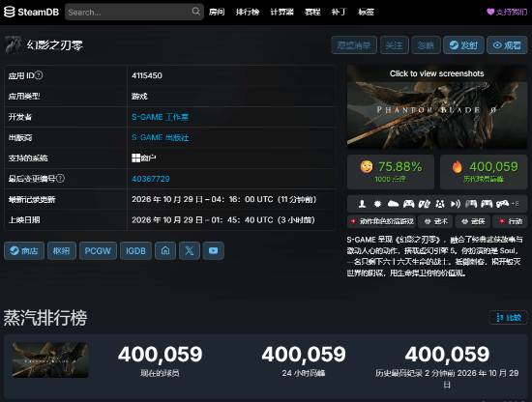This screenshot has height=402, width=532.
Task: Open the PCGW link button
Action: pos(98,251)
